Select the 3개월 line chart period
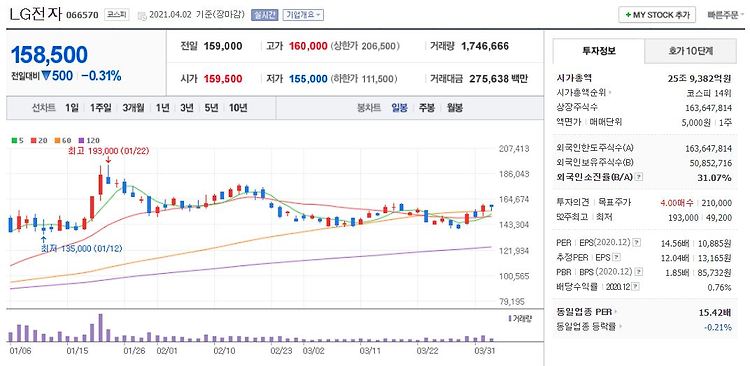 [133, 108]
